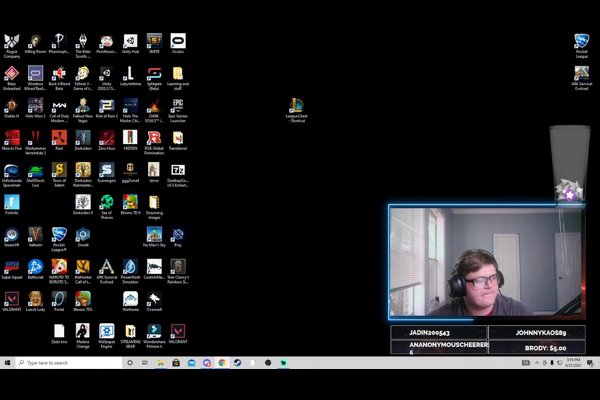This screenshot has width=600, height=400.
Task: Select the Wallpaper Engine icon
Action: tap(106, 331)
